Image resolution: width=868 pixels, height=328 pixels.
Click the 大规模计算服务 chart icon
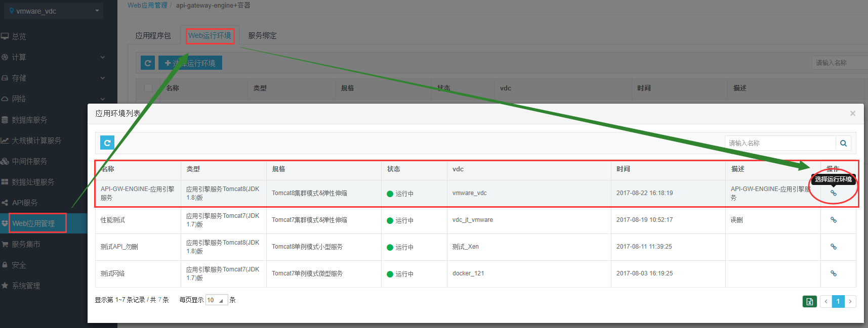[5, 140]
